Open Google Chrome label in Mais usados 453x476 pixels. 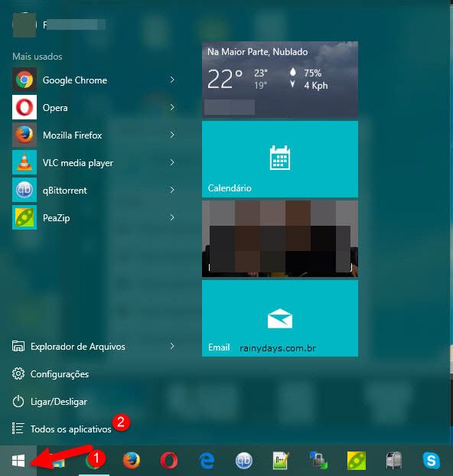click(x=75, y=80)
